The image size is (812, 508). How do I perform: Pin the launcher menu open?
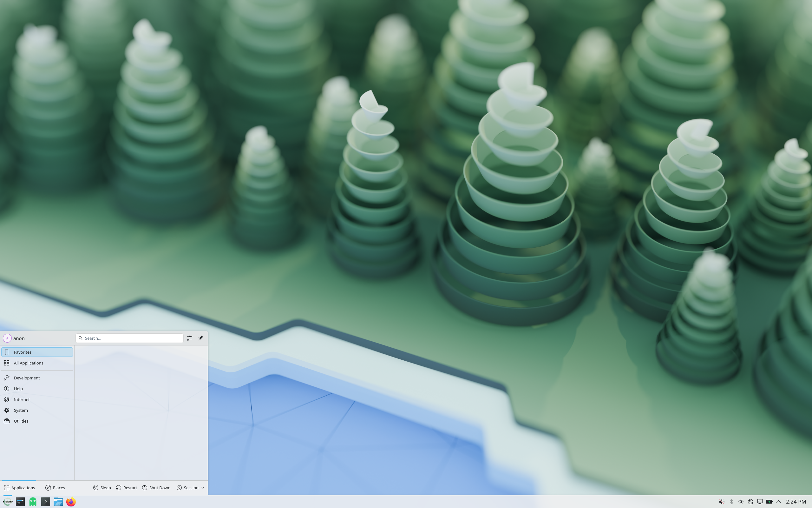201,338
